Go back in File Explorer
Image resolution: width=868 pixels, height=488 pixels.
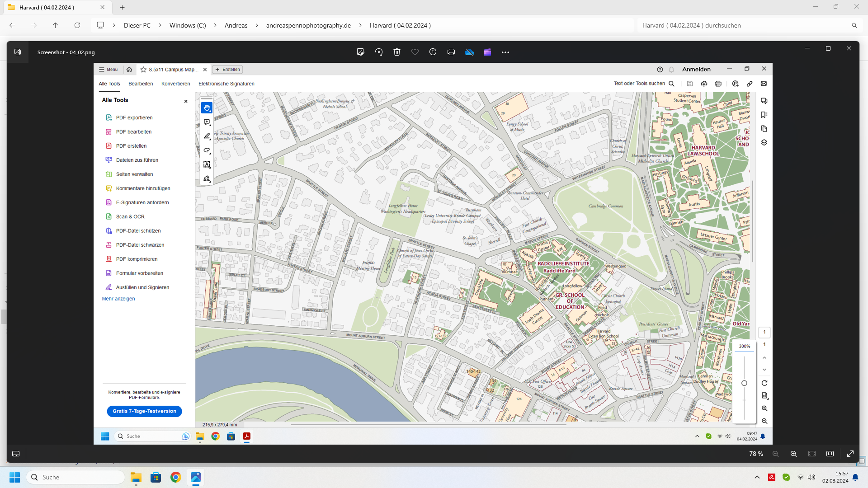point(12,25)
